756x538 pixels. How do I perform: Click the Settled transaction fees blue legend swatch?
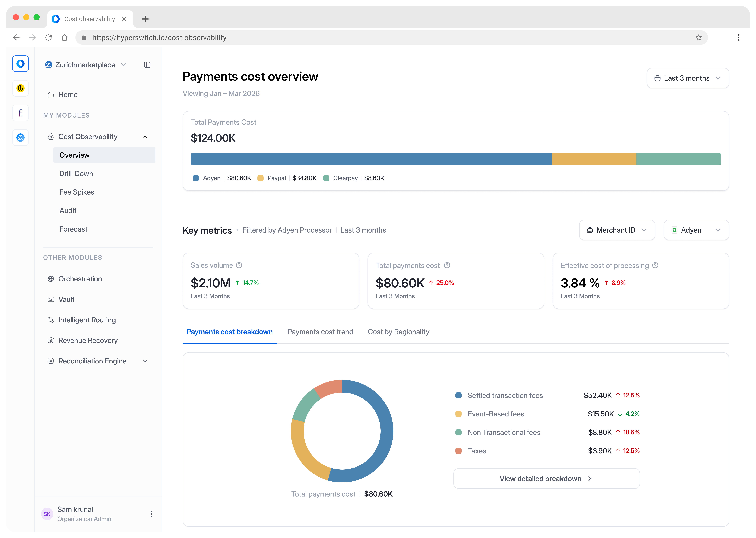click(x=458, y=396)
